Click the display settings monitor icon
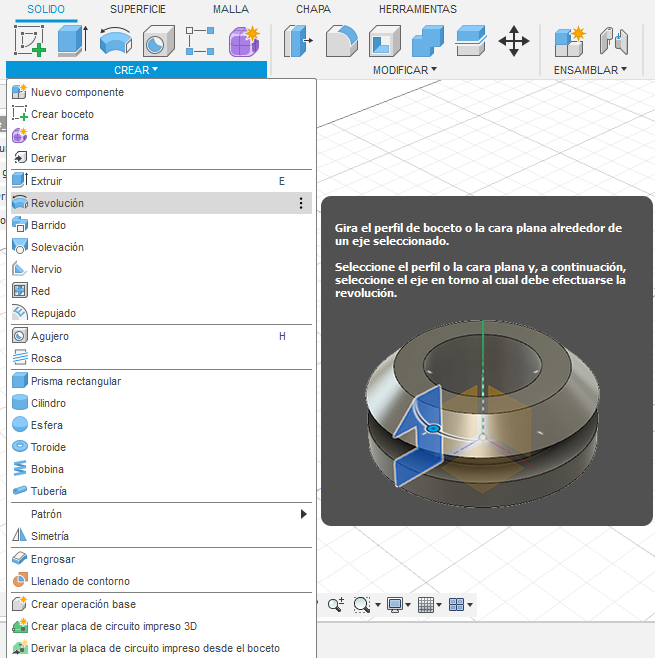Image resolution: width=655 pixels, height=658 pixels. point(395,604)
